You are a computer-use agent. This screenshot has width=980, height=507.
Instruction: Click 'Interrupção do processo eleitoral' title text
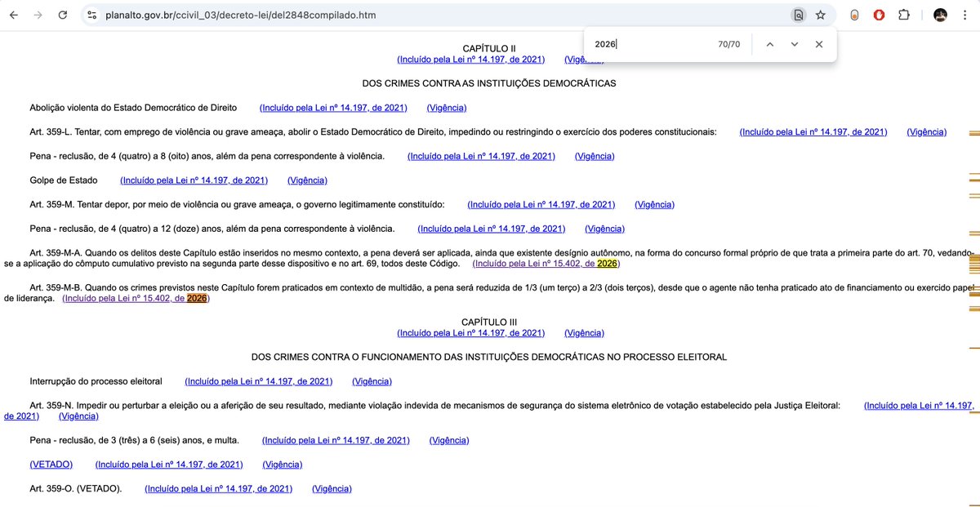tap(96, 381)
